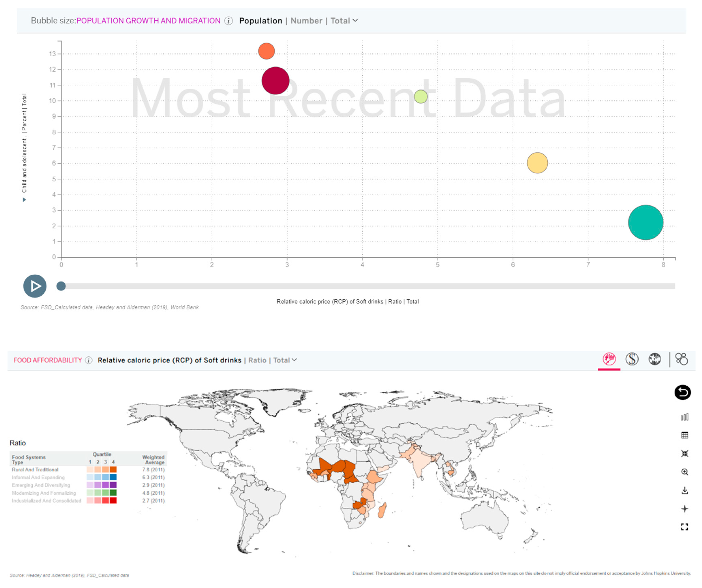Open the Relative caloric price indicator dropdown

pyautogui.click(x=294, y=360)
